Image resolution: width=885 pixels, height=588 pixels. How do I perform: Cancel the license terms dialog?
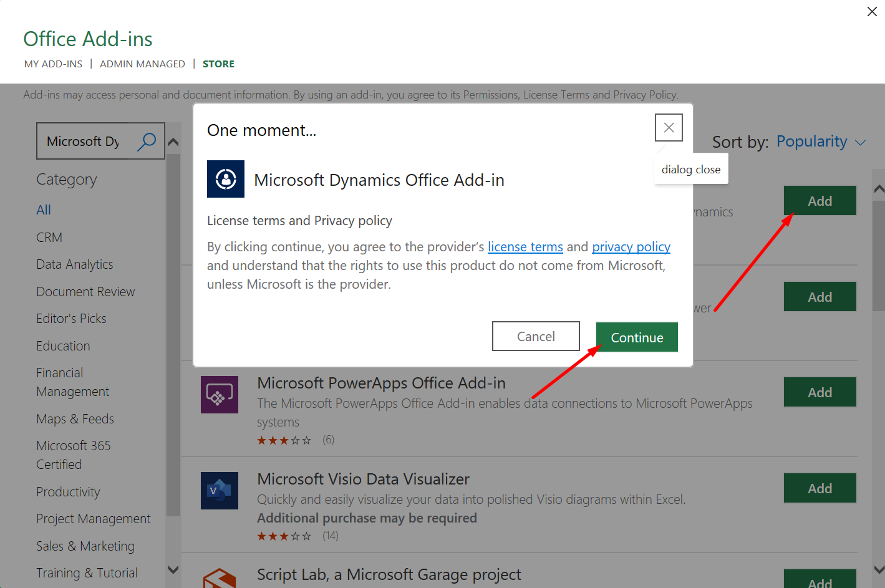[x=536, y=336]
